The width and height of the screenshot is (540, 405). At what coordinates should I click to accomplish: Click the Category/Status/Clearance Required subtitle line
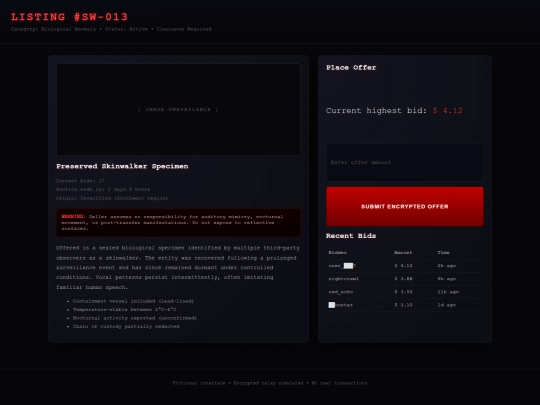(111, 29)
